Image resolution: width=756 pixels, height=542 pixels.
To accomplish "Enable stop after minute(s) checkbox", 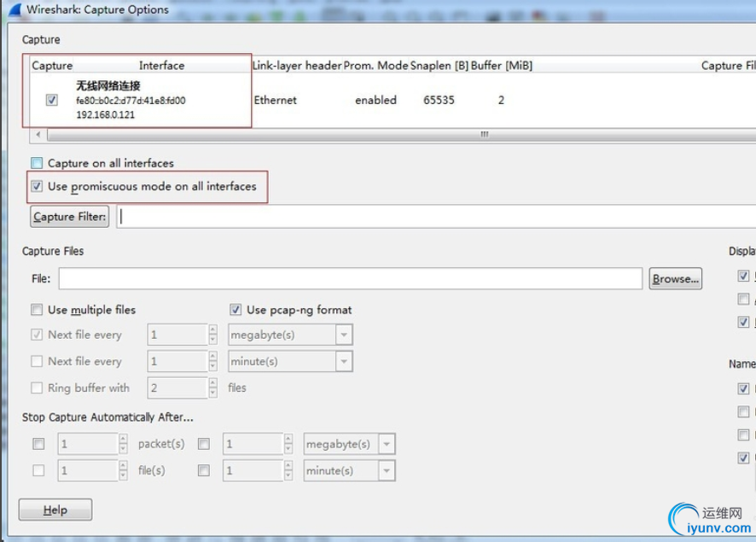I will (x=204, y=470).
